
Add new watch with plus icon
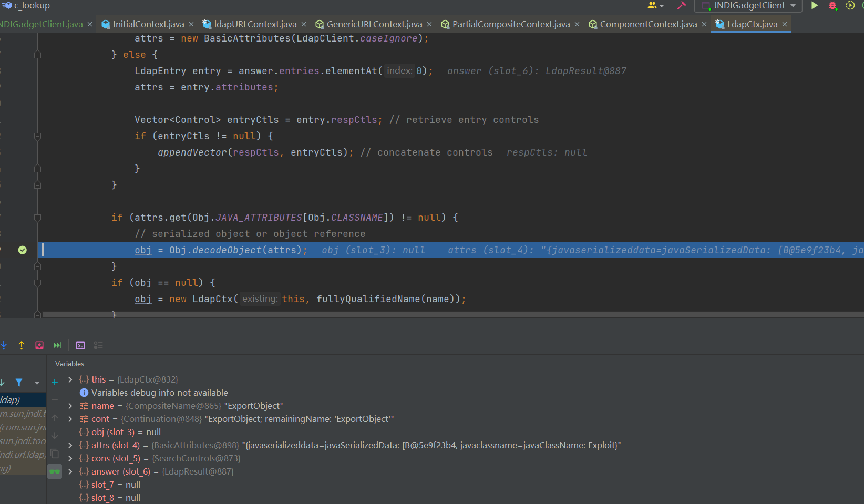pyautogui.click(x=55, y=382)
